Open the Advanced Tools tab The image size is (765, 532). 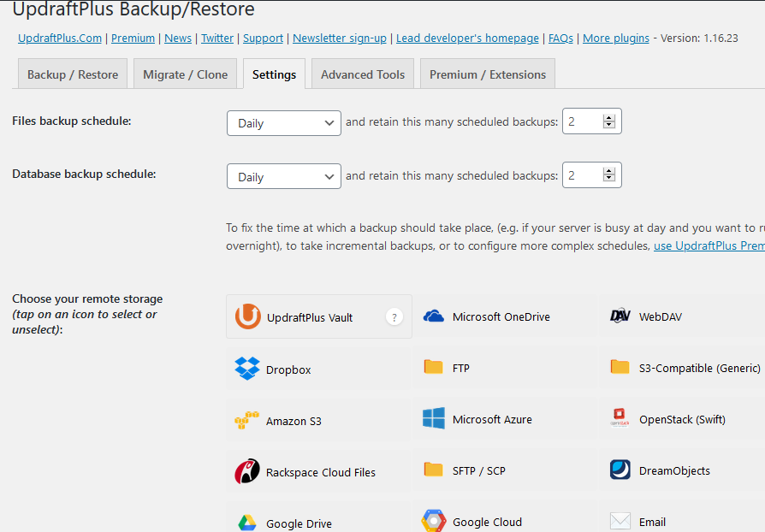point(363,74)
